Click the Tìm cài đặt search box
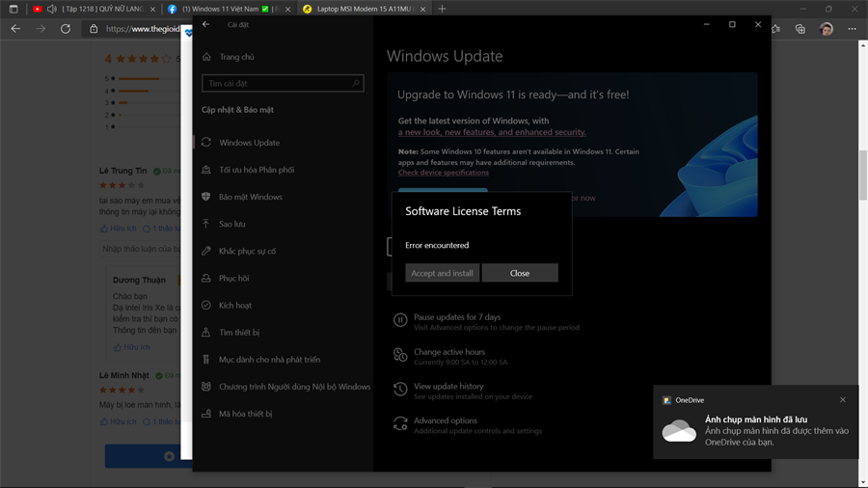 [280, 84]
